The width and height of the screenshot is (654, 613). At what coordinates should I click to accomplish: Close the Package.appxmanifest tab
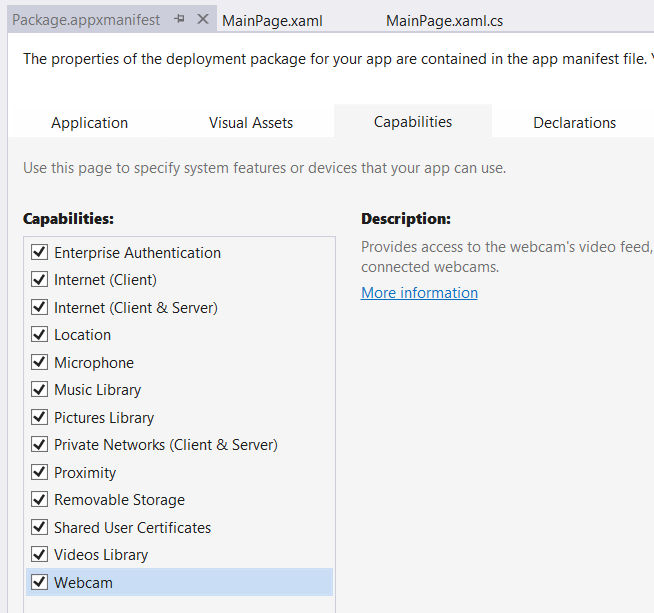click(x=203, y=19)
